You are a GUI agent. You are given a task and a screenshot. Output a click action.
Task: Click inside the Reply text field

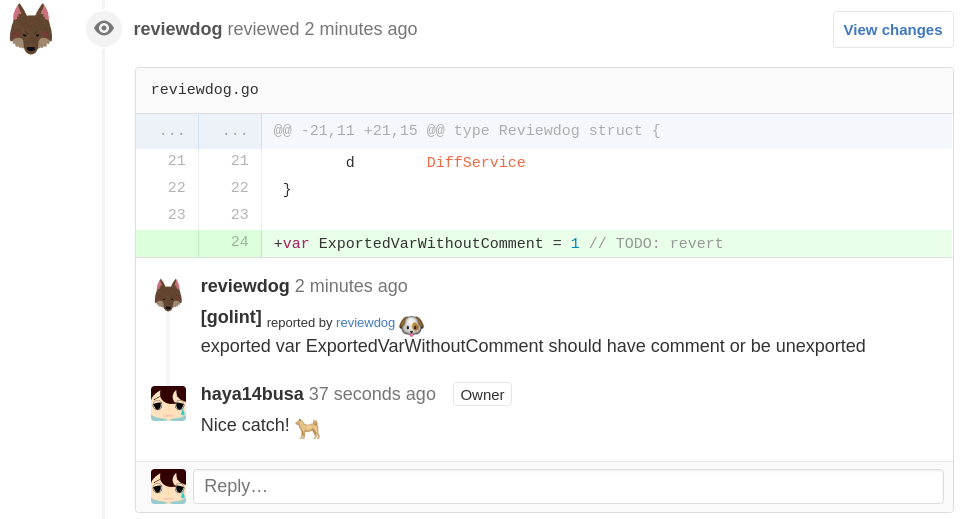point(568,487)
